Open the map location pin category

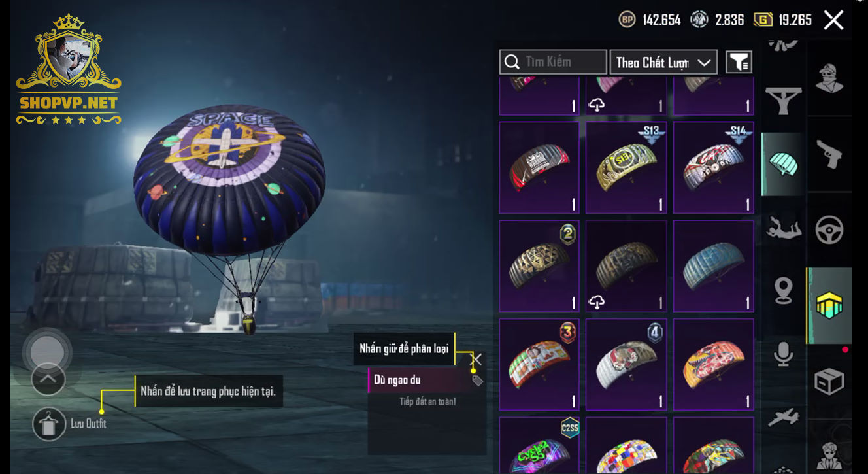coord(783,291)
